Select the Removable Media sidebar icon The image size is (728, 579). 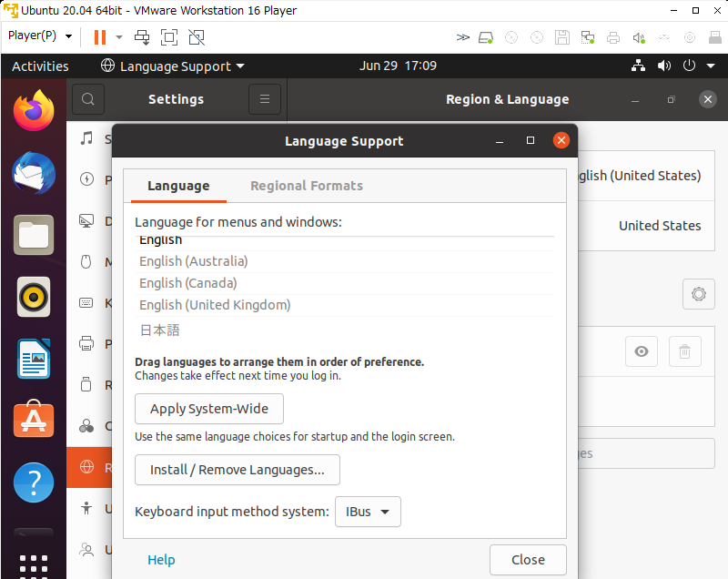(86, 384)
